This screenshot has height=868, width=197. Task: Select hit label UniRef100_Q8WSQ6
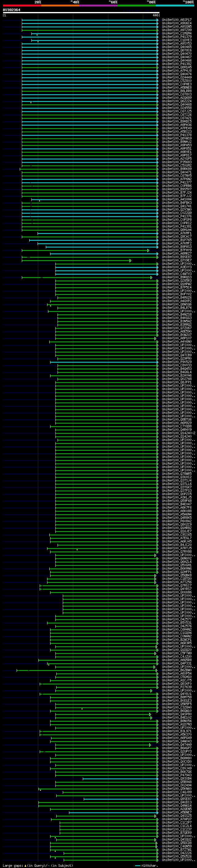pos(176,304)
